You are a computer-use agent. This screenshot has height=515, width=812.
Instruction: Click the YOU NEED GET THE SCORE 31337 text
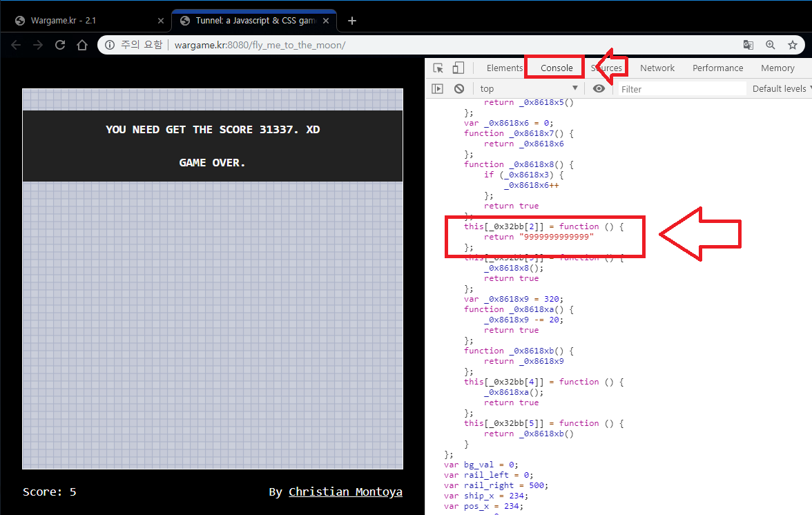pyautogui.click(x=213, y=129)
